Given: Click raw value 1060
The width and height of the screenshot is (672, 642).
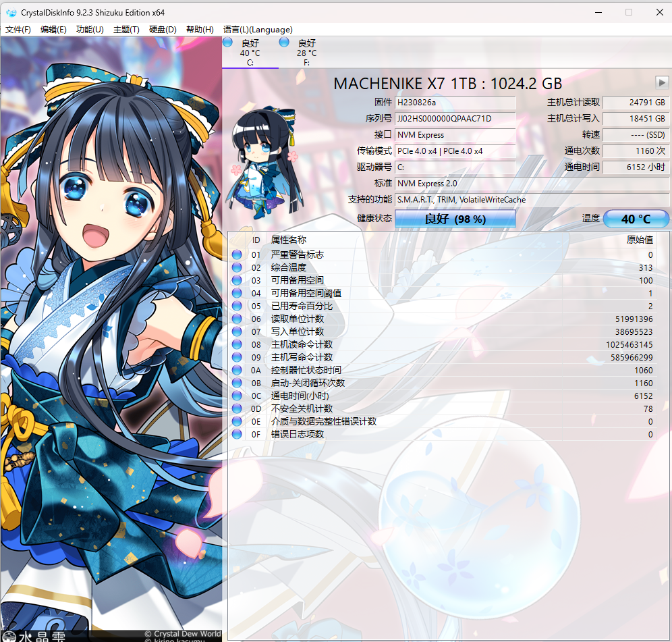Looking at the screenshot, I should point(643,371).
